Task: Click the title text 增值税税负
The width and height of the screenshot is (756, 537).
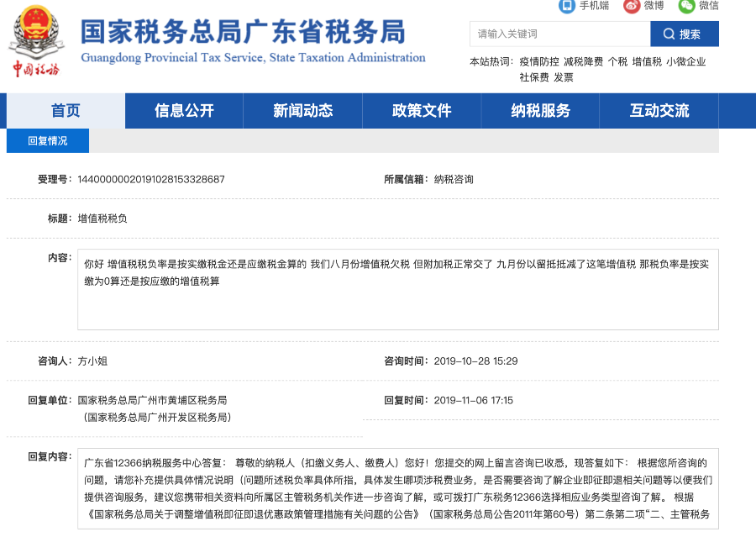Action: tap(102, 218)
